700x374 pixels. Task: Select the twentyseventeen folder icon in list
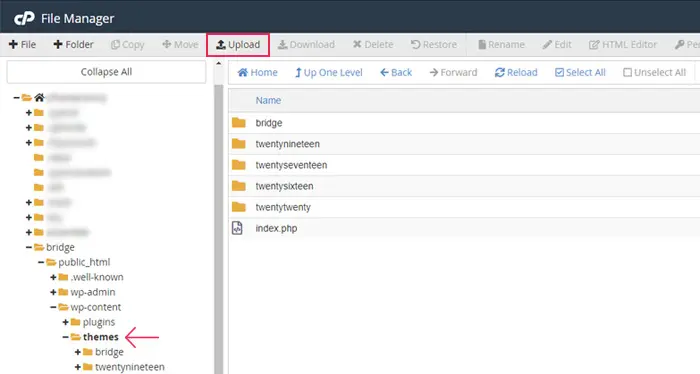coord(239,165)
